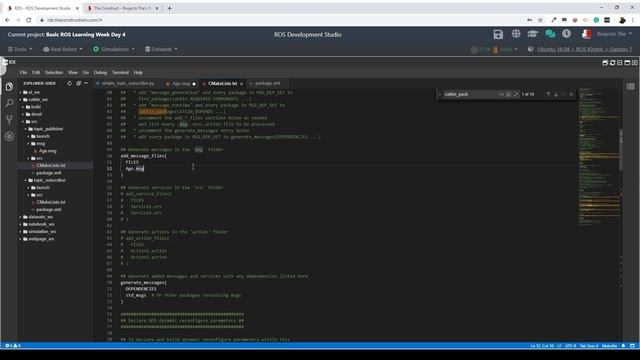Go to next match in find widget
This screenshot has height=360, width=640.
point(556,94)
